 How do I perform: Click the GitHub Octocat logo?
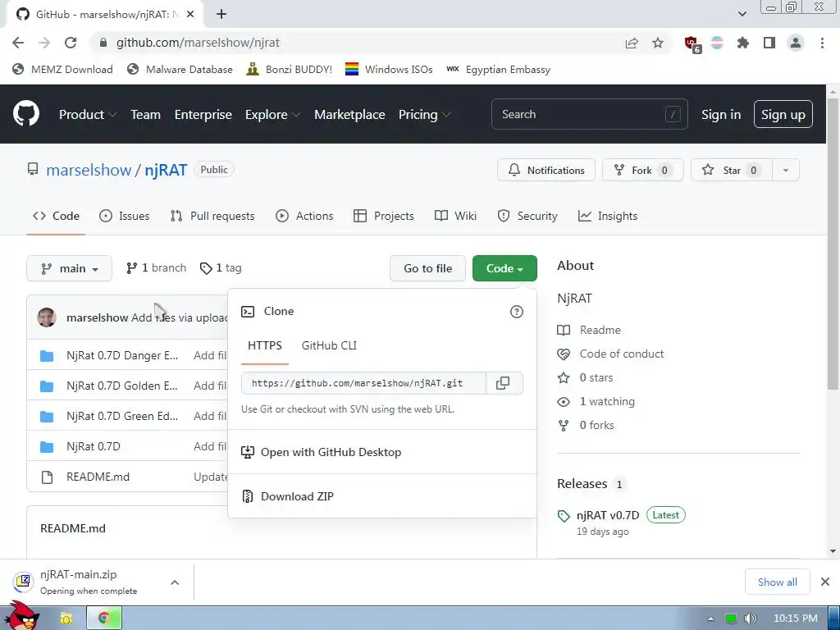25,113
